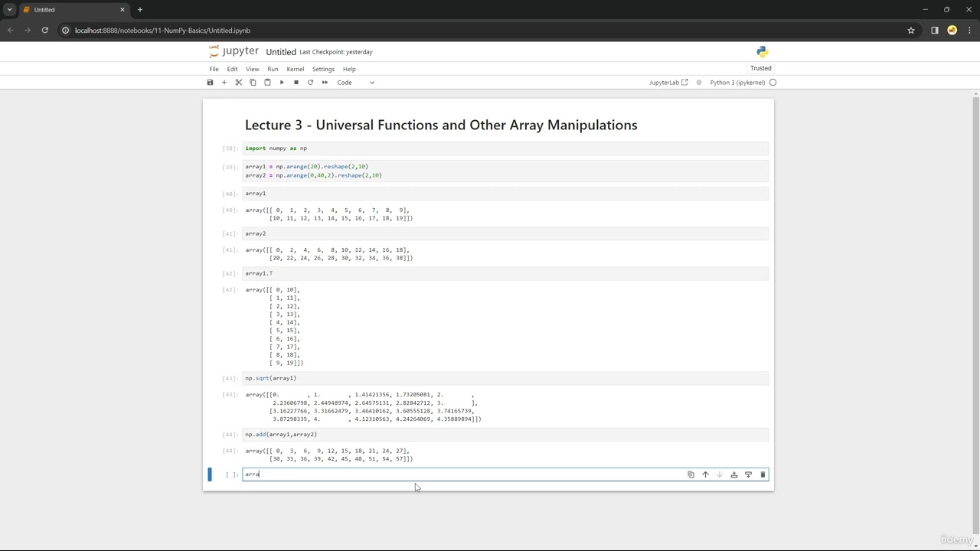The width and height of the screenshot is (980, 551).
Task: Open the Settings menu
Action: coord(323,69)
